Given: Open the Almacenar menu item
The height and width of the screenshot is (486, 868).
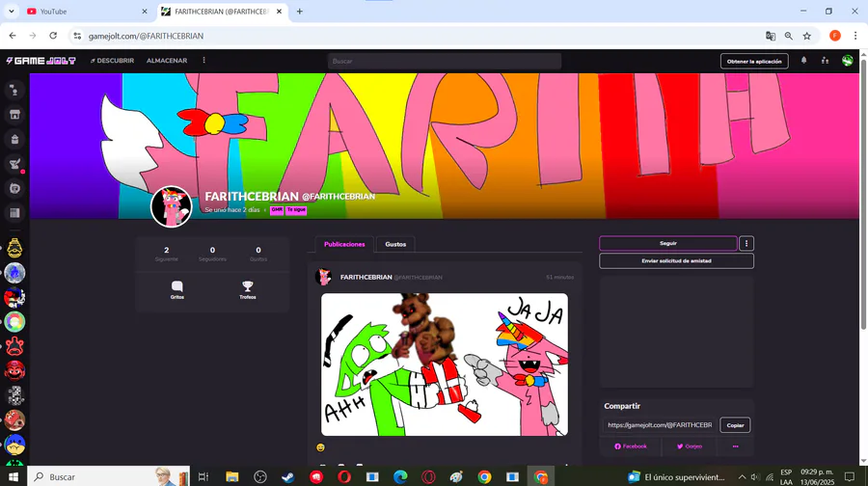Looking at the screenshot, I should [x=167, y=61].
